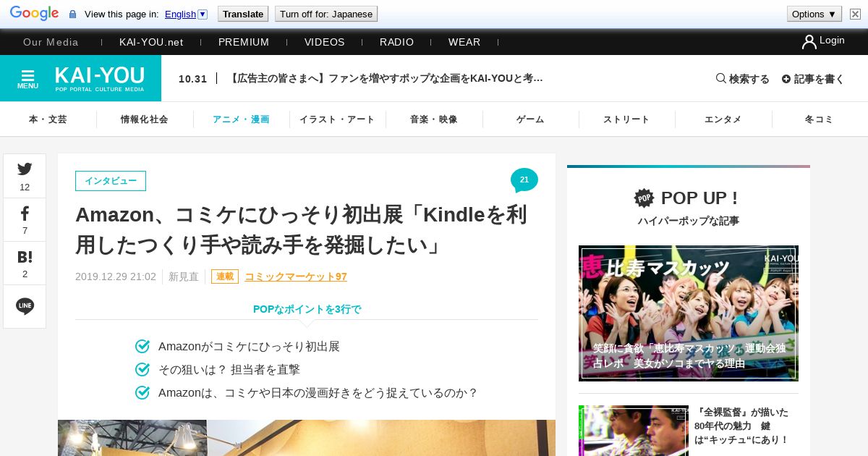
Task: Open the hamburger MENU button
Action: pyautogui.click(x=27, y=78)
